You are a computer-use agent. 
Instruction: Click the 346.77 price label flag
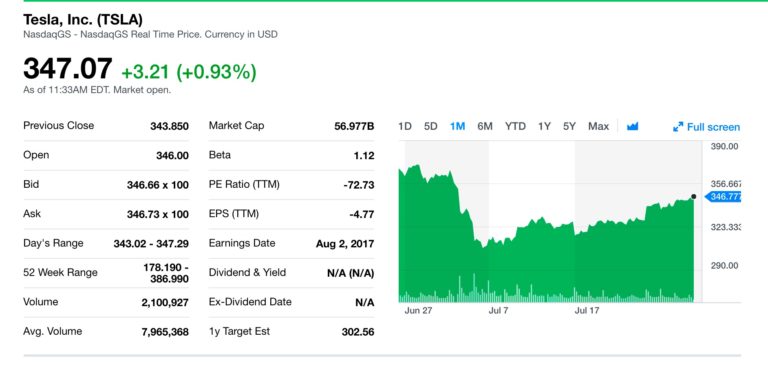pyautogui.click(x=723, y=197)
